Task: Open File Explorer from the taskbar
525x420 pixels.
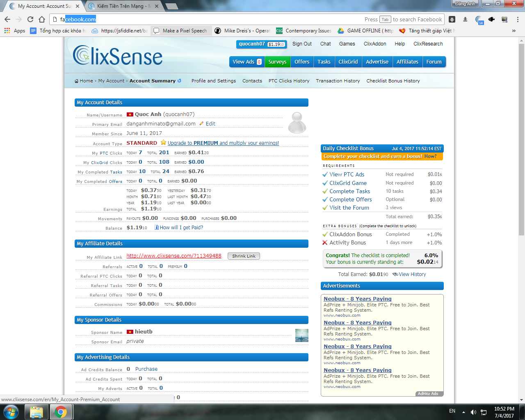Action: (x=37, y=412)
